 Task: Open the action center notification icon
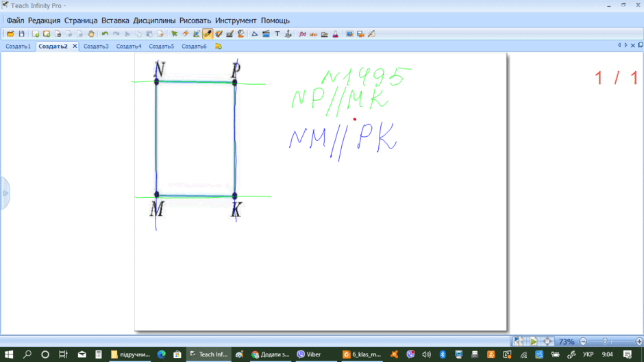pos(628,354)
